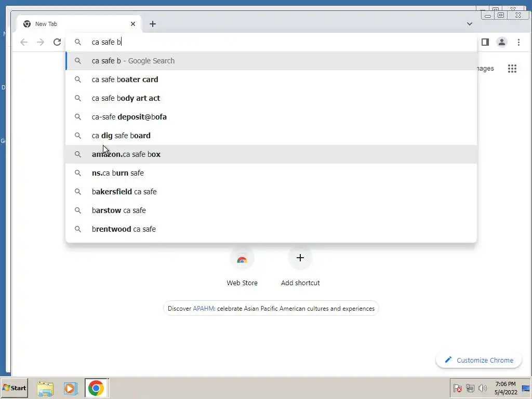Pick 'barstow ca safe' suggestion
The width and height of the screenshot is (532, 399).
(x=271, y=210)
